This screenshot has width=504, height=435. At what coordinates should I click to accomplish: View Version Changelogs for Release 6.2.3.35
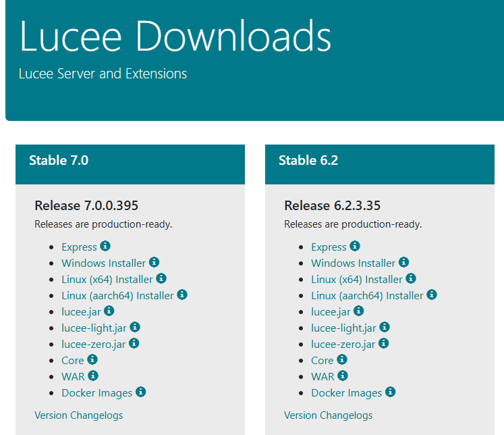point(328,415)
